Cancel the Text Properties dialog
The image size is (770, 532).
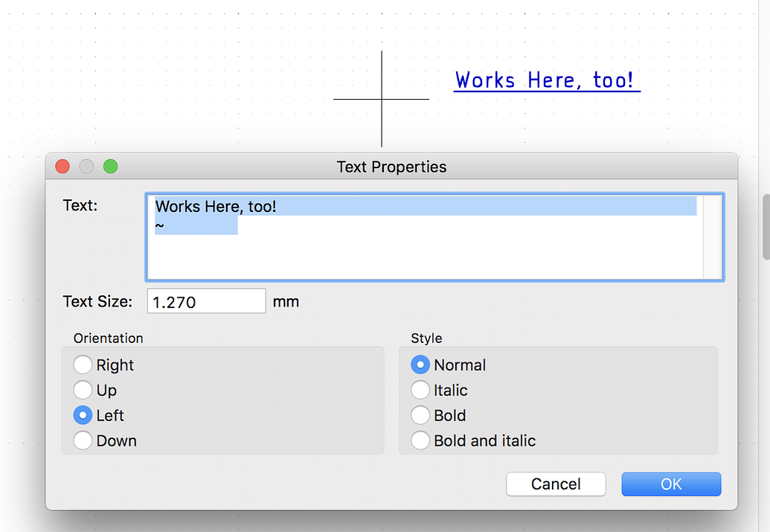pyautogui.click(x=556, y=484)
